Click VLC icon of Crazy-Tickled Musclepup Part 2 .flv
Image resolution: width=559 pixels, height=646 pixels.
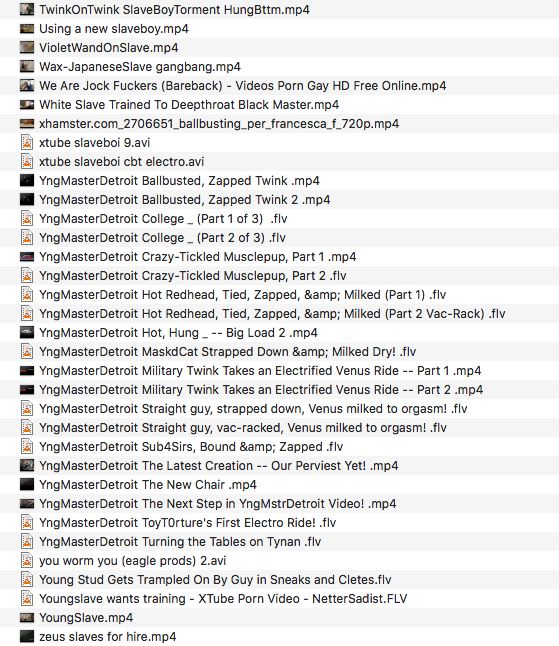point(27,275)
